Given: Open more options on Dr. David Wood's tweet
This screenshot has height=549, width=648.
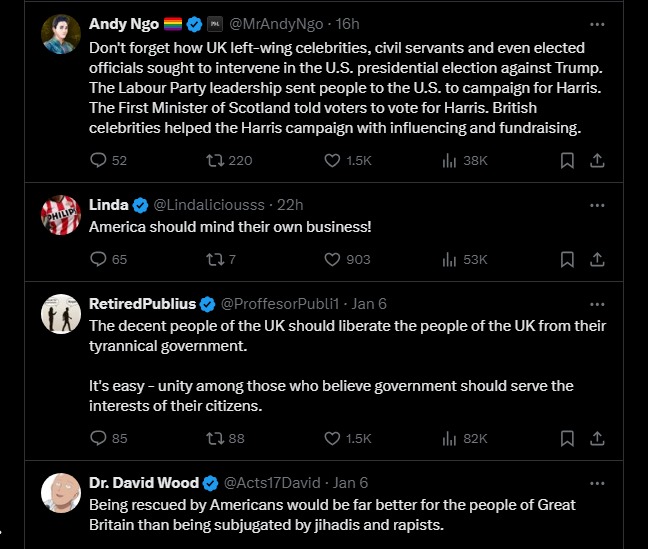Looking at the screenshot, I should (x=597, y=481).
